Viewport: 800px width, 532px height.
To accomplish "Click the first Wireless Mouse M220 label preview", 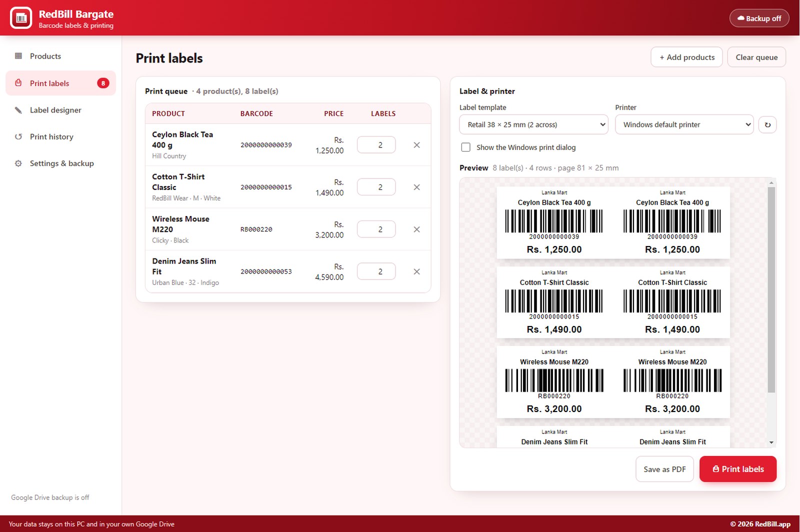I will (x=554, y=382).
